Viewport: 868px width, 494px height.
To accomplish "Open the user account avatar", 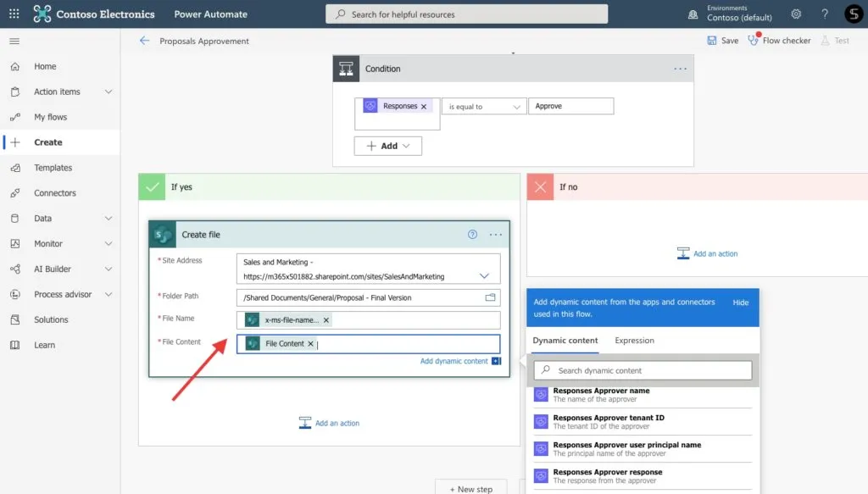I will [x=853, y=14].
